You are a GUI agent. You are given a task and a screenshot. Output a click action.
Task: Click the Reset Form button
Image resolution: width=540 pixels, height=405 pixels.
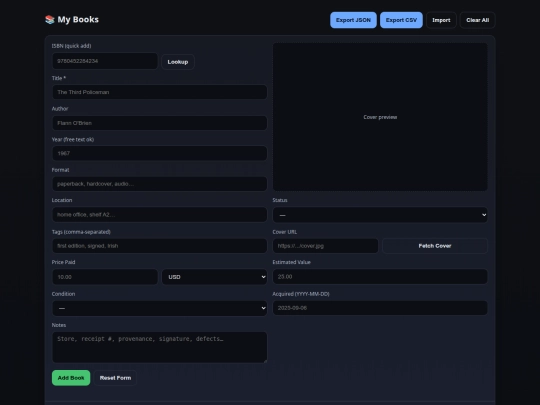(115, 378)
